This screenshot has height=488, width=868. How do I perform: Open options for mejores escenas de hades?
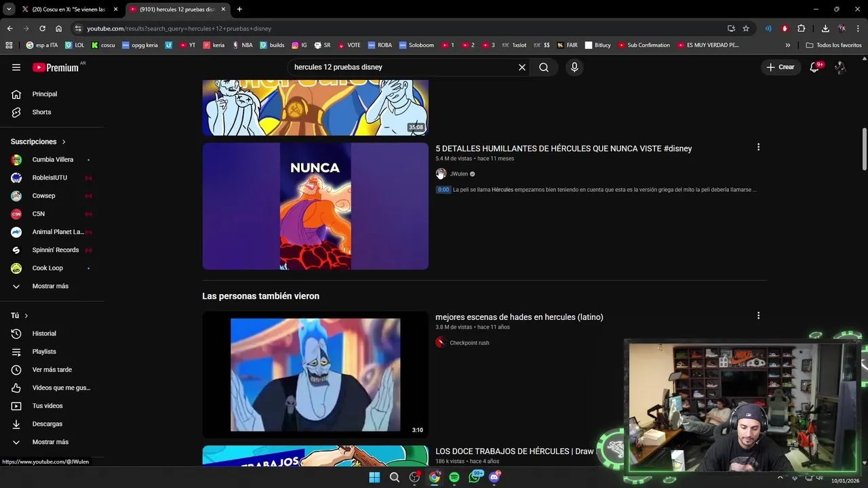[758, 316]
